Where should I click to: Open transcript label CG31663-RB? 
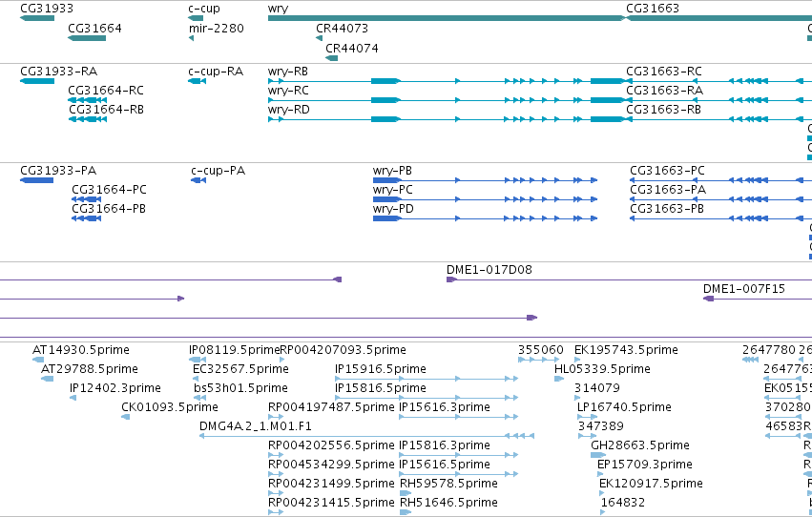664,110
